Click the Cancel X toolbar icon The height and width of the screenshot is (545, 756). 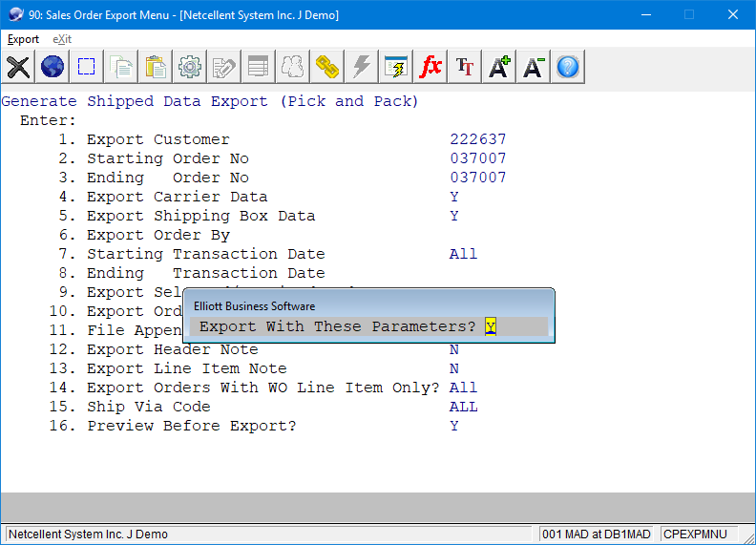(18, 67)
